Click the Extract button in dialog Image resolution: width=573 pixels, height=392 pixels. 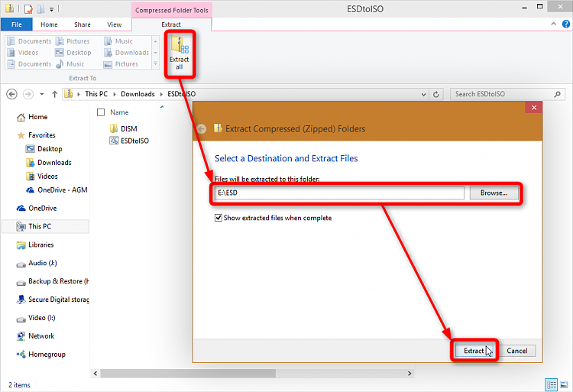coord(474,351)
